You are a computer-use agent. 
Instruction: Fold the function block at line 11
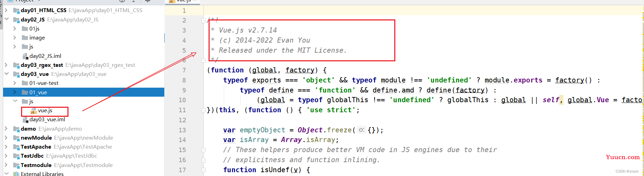coord(203,111)
